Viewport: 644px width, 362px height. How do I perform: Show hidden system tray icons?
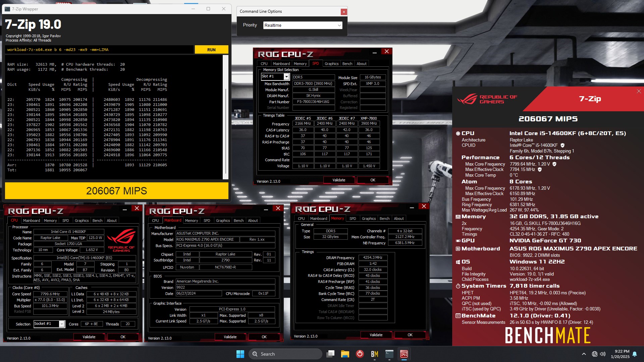tap(584, 354)
